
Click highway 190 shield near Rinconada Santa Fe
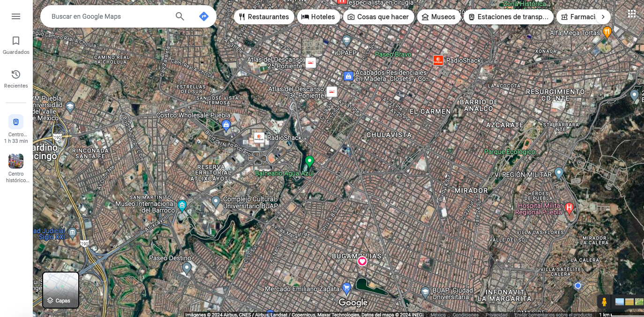[x=57, y=137]
